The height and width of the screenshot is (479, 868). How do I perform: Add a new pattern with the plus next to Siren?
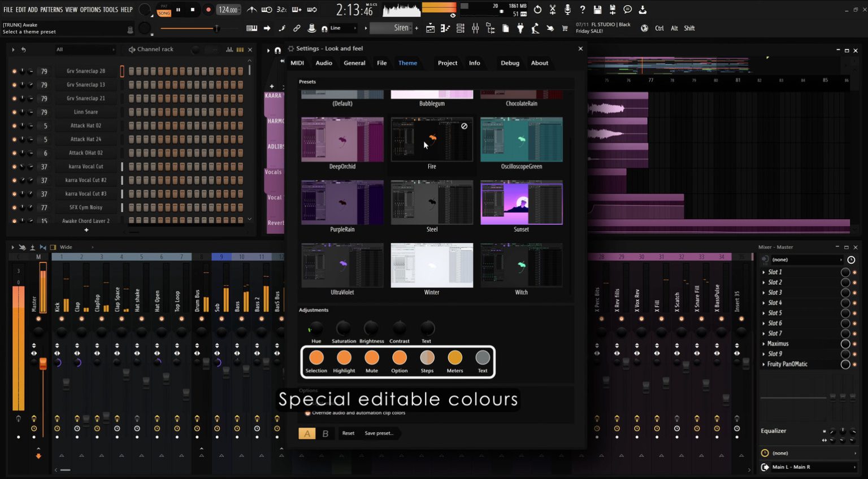[416, 28]
